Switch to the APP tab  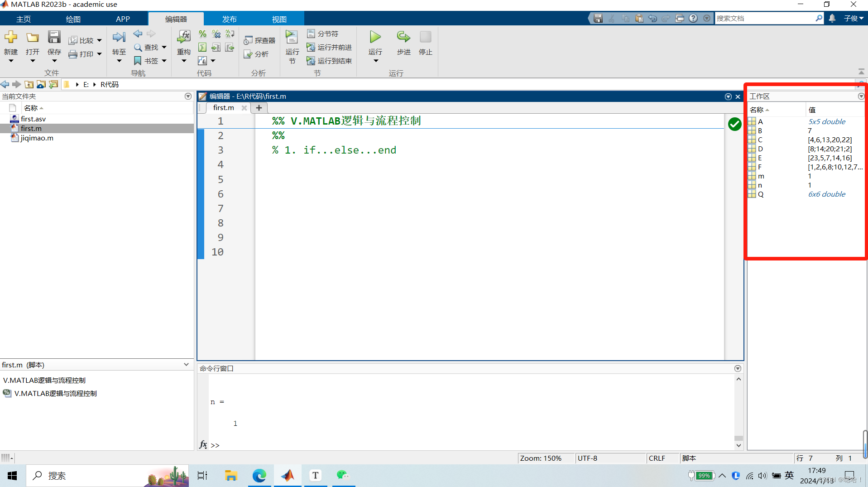[x=123, y=19]
